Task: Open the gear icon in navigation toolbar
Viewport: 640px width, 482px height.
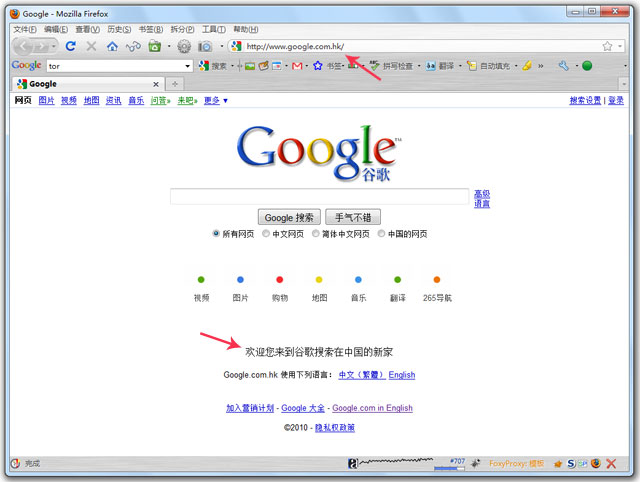Action: (184, 47)
